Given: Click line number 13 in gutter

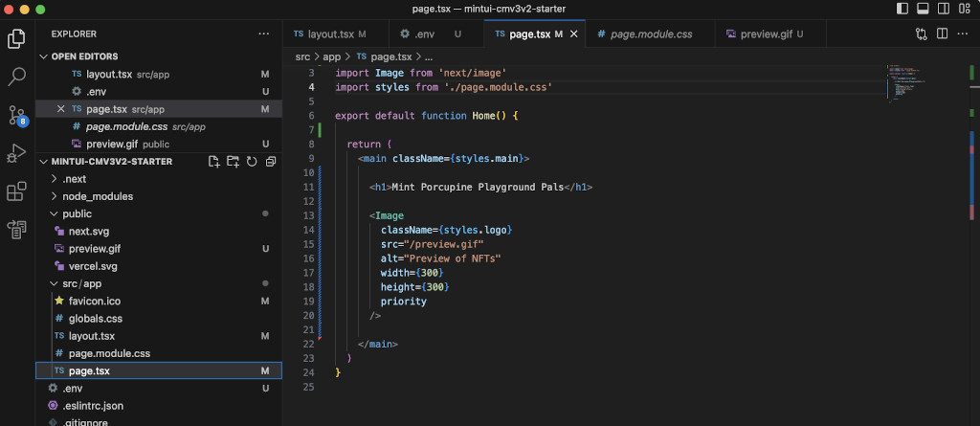Looking at the screenshot, I should (x=309, y=215).
